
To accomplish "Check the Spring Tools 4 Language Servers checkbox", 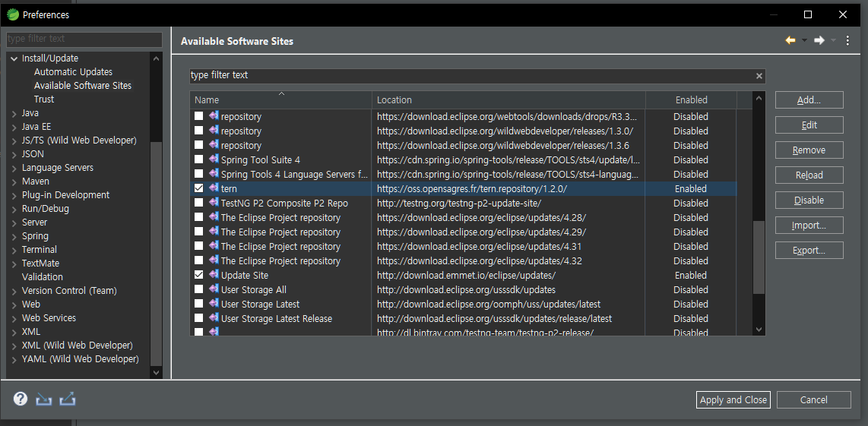I will coord(198,174).
